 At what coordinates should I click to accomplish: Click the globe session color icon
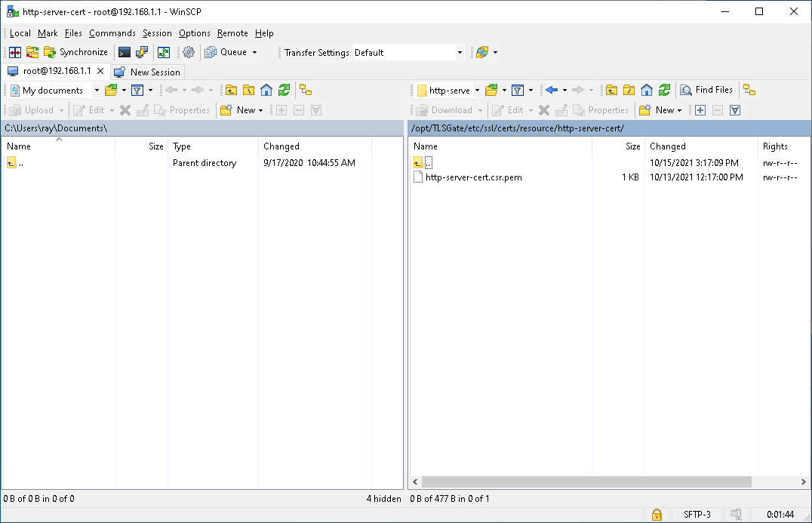point(482,52)
